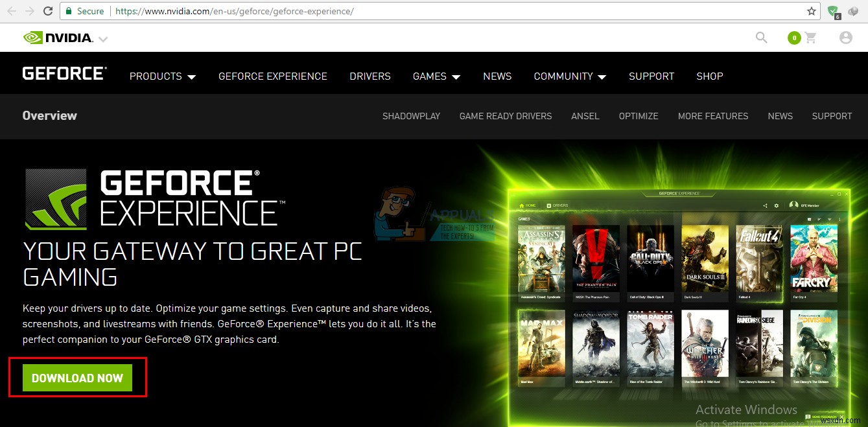This screenshot has height=427, width=868.
Task: Click the Rainbow Six Siege cover
Action: coord(760,345)
